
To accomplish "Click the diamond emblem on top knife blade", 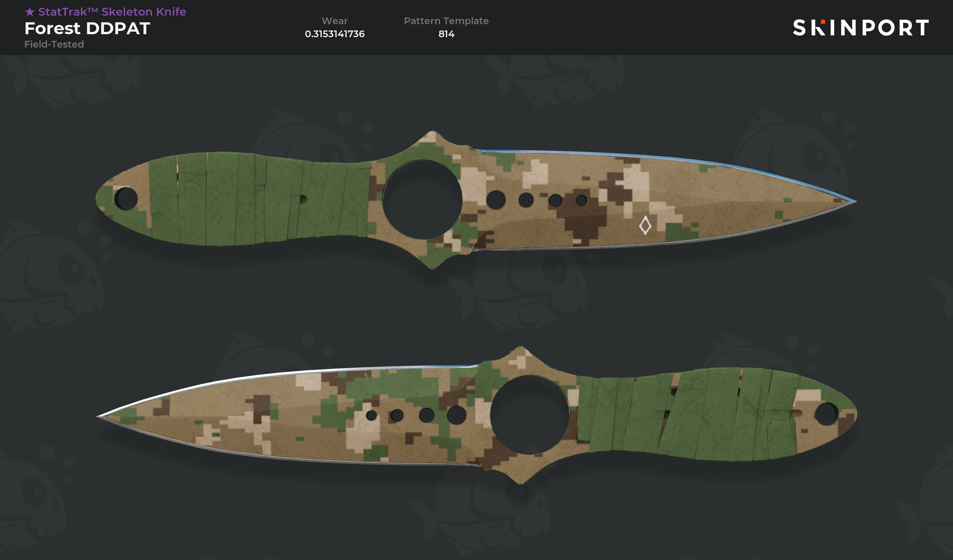I will (645, 225).
